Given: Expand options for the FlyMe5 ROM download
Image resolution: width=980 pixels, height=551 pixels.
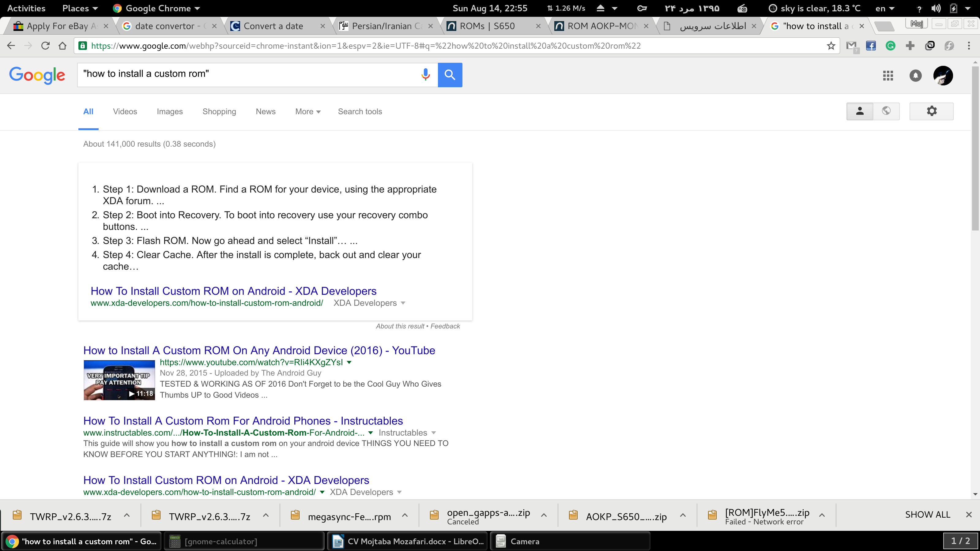Looking at the screenshot, I should point(822,515).
